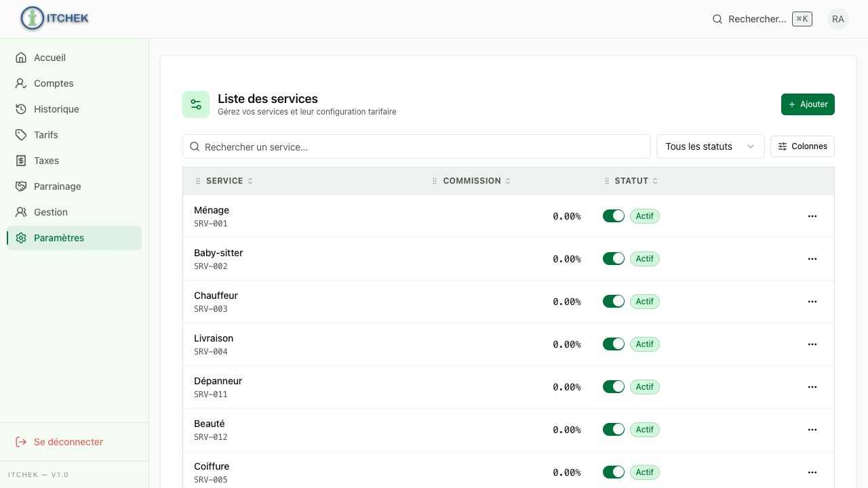The height and width of the screenshot is (488, 868).
Task: Click the Beauté service name
Action: 210,424
